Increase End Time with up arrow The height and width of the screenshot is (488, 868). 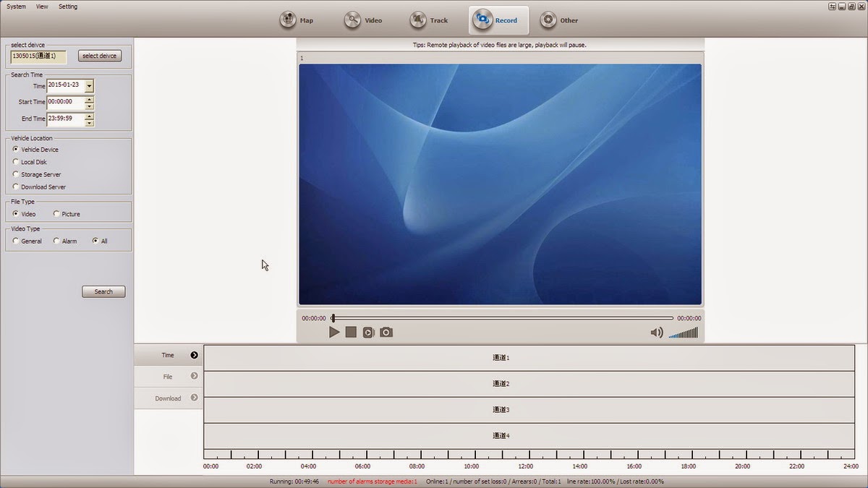click(x=89, y=116)
